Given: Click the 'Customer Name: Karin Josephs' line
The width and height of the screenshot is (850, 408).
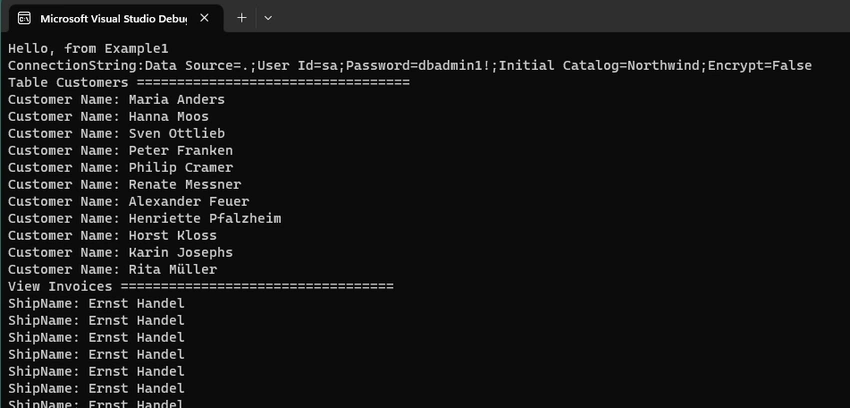Looking at the screenshot, I should point(120,252).
